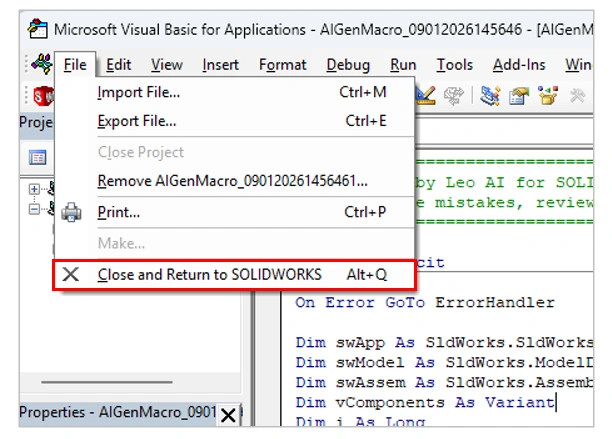This screenshot has height=439, width=612.
Task: Open the Insert menu
Action: (221, 64)
